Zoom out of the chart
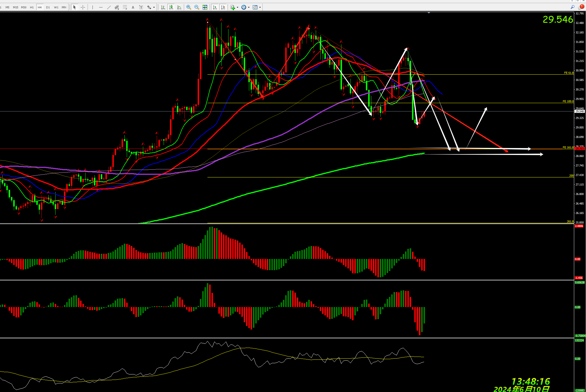The image size is (586, 392). (x=197, y=7)
